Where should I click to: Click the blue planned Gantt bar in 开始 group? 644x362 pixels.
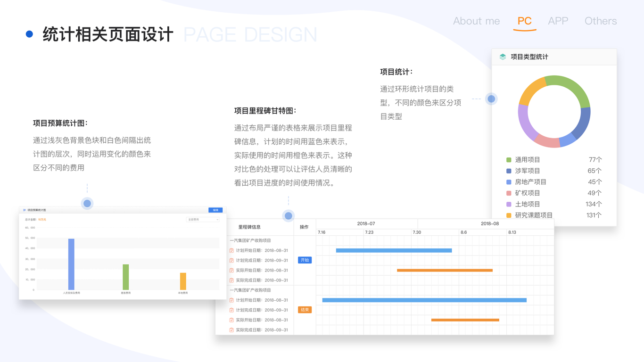[394, 250]
